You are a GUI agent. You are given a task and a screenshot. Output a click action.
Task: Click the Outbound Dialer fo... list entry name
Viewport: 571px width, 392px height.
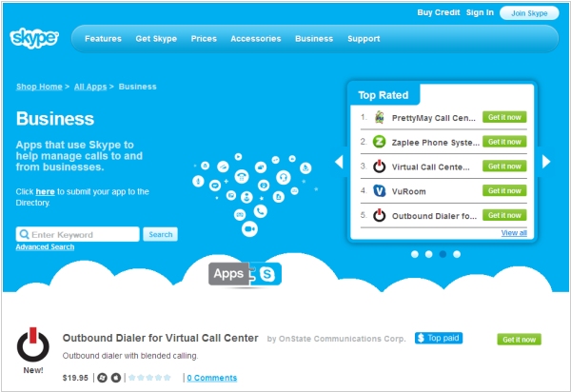434,216
